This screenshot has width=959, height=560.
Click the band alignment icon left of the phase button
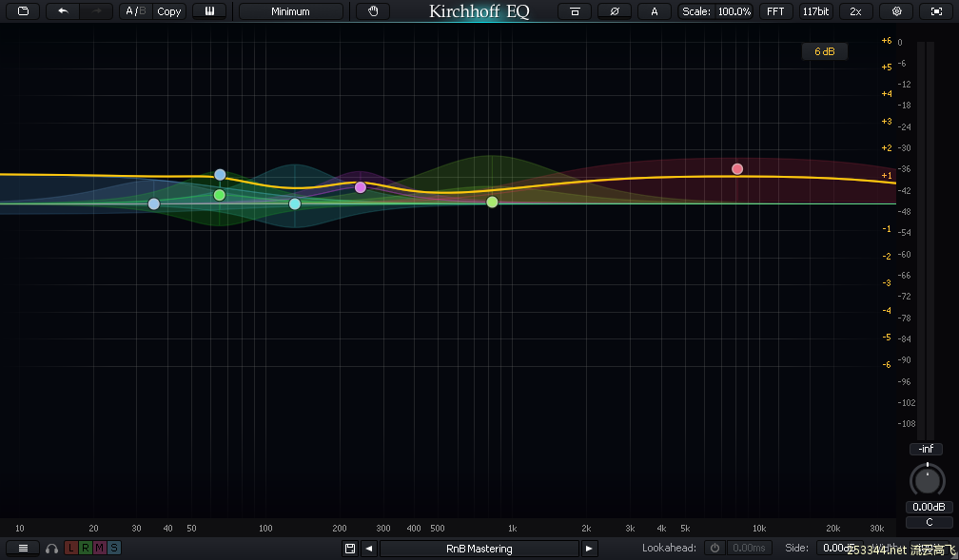575,11
